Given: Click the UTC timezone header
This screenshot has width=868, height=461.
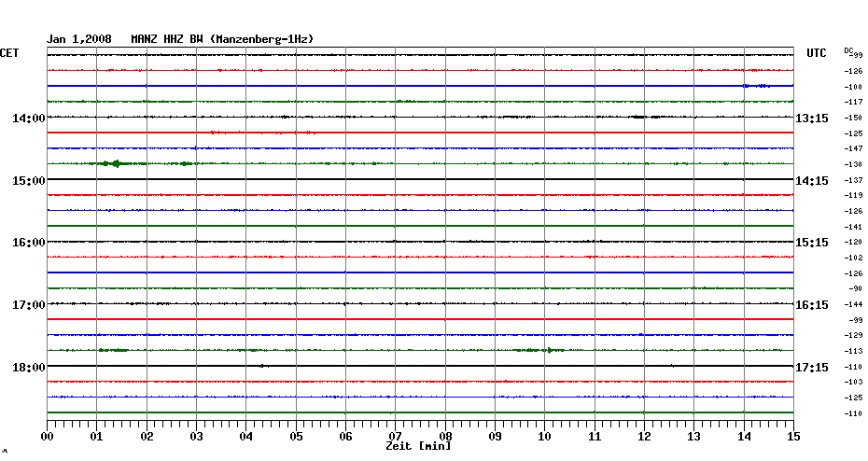Looking at the screenshot, I should click(x=817, y=54).
